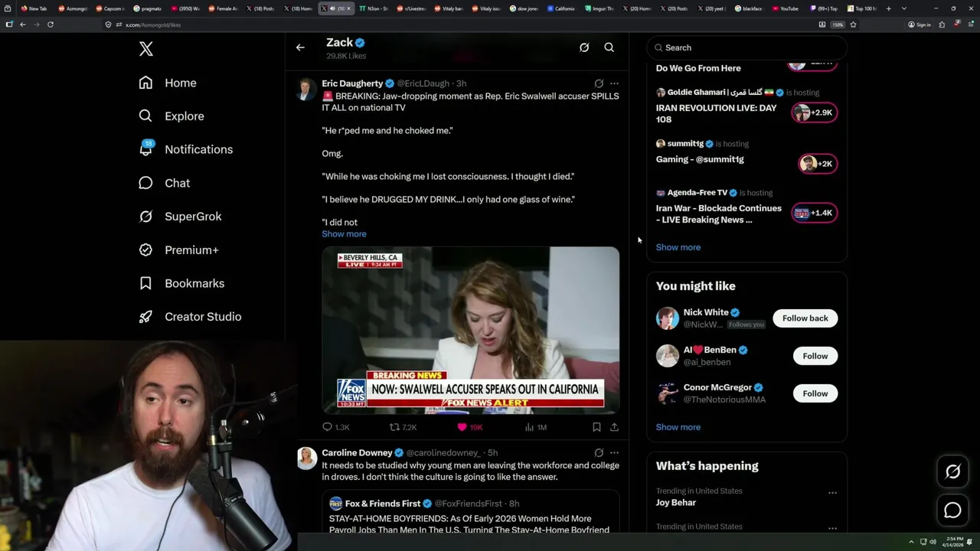Reload the page in browser

(x=50, y=24)
